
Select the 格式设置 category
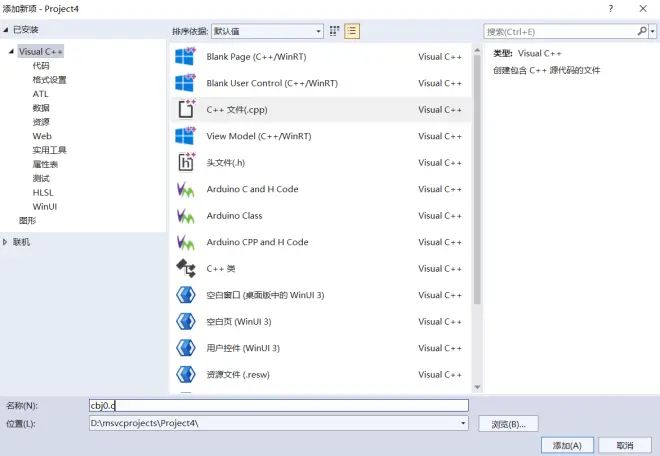coord(49,80)
